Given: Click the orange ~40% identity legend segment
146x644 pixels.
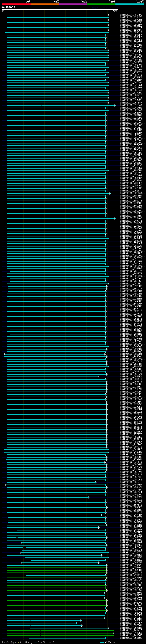Looking at the screenshot, I should (45, 4).
